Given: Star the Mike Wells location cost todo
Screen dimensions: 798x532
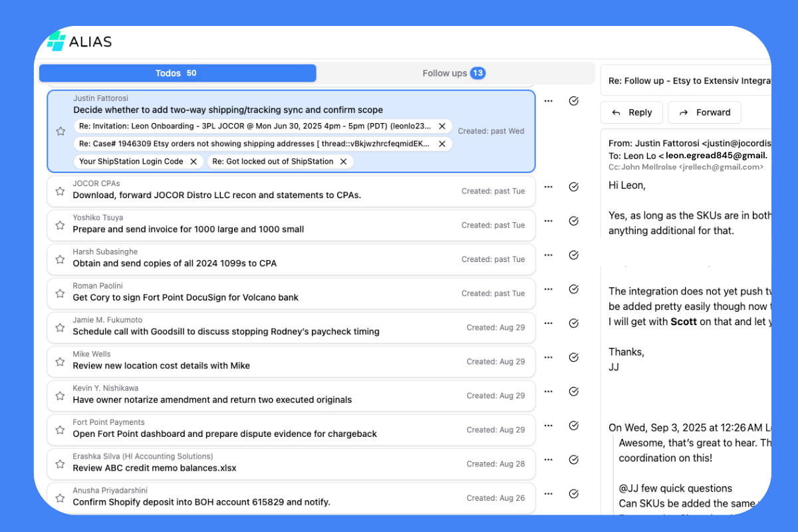Looking at the screenshot, I should coord(60,362).
